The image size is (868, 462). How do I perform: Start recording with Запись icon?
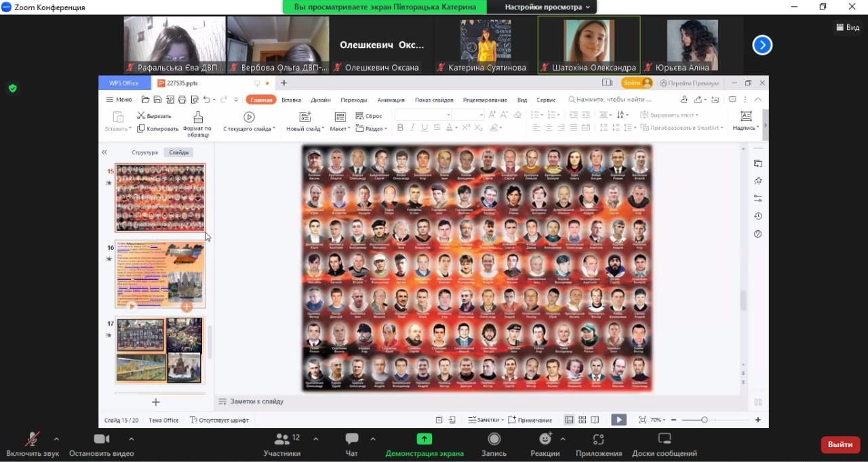[494, 440]
